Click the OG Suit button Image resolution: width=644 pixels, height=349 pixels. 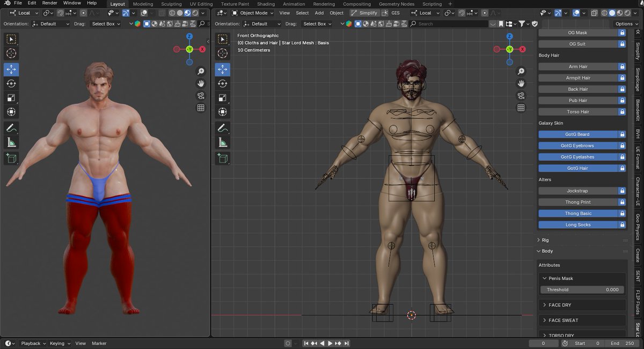pos(578,44)
